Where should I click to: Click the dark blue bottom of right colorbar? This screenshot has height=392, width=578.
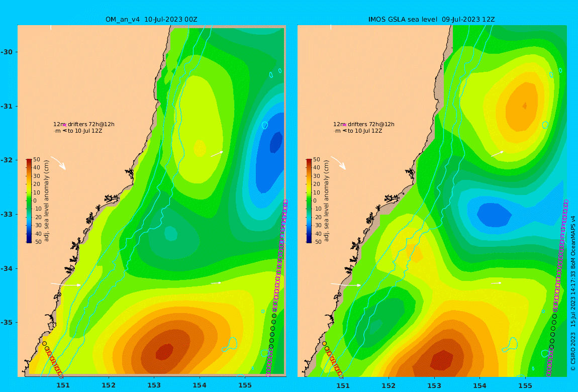309,241
